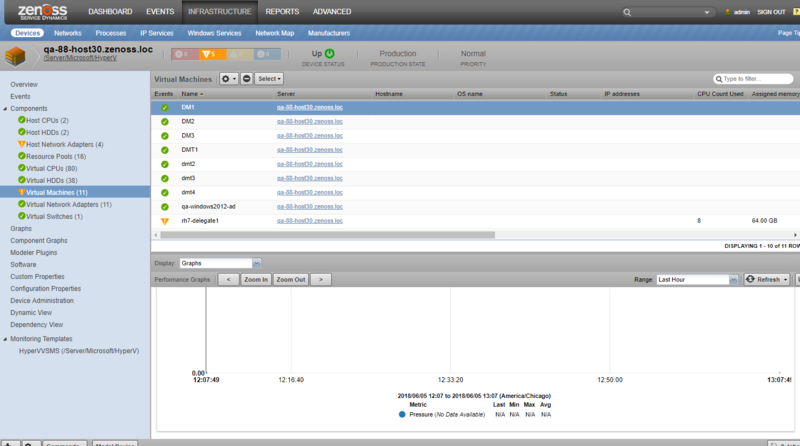
Task: Click the green status icon for dmt2
Action: coord(164,164)
